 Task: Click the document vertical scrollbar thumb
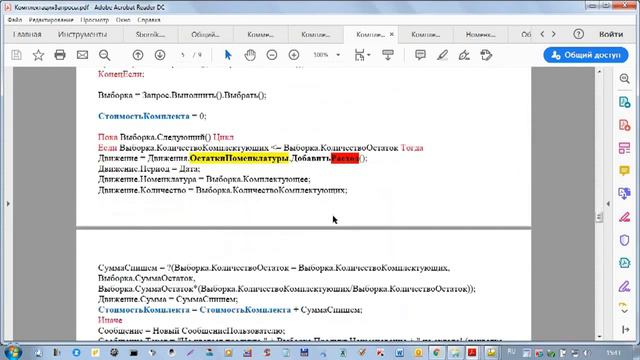click(x=599, y=217)
